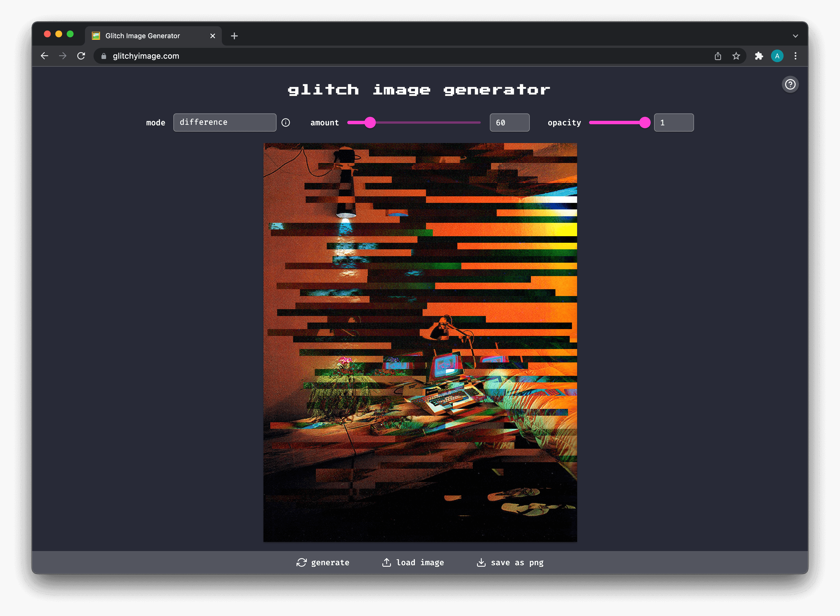
Task: Open the mode dropdown showing difference
Action: (225, 123)
